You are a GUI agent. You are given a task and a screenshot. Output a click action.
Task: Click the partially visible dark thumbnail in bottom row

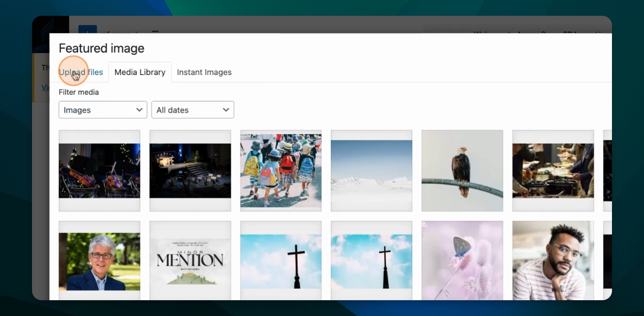point(608,261)
